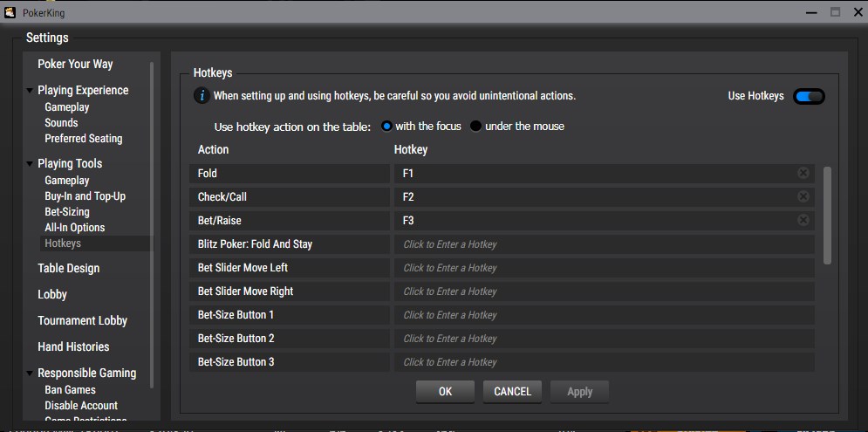Clear the Fold hotkey with the X icon

click(803, 174)
